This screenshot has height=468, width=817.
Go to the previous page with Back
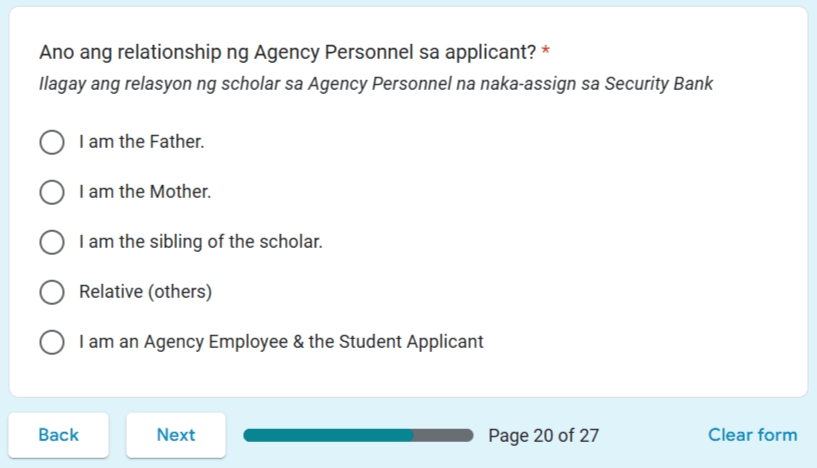(58, 435)
